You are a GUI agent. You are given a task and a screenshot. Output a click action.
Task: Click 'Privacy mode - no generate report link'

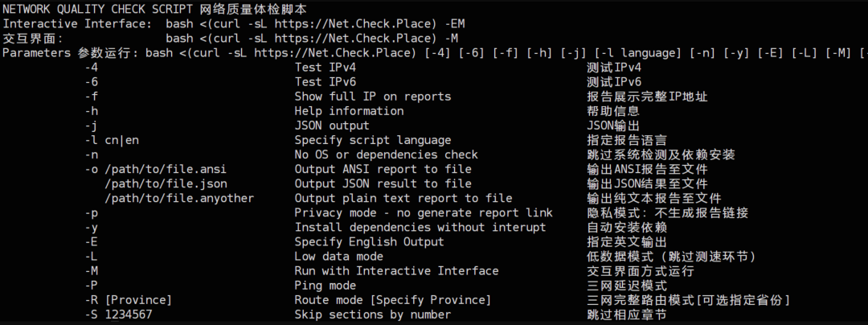(x=424, y=212)
